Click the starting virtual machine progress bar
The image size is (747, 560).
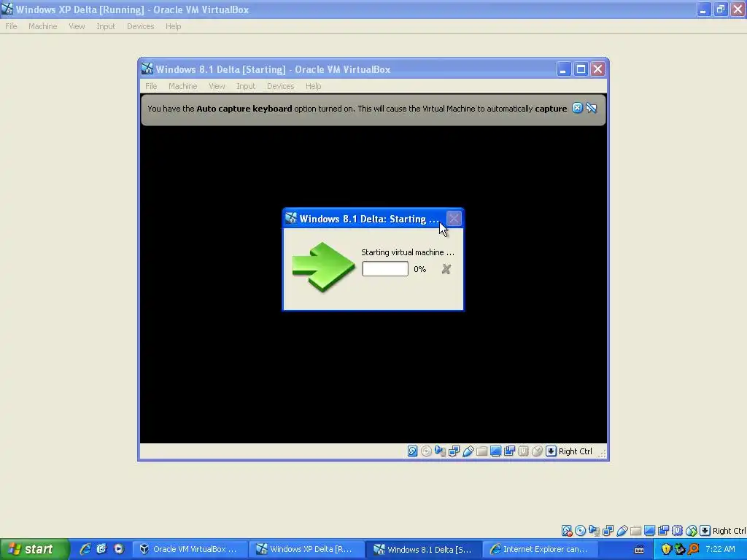click(385, 268)
